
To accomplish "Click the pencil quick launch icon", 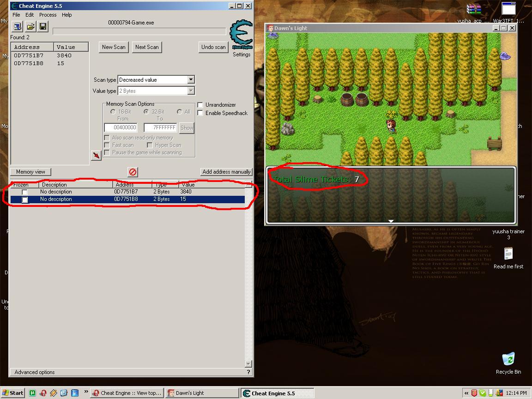I will click(53, 393).
